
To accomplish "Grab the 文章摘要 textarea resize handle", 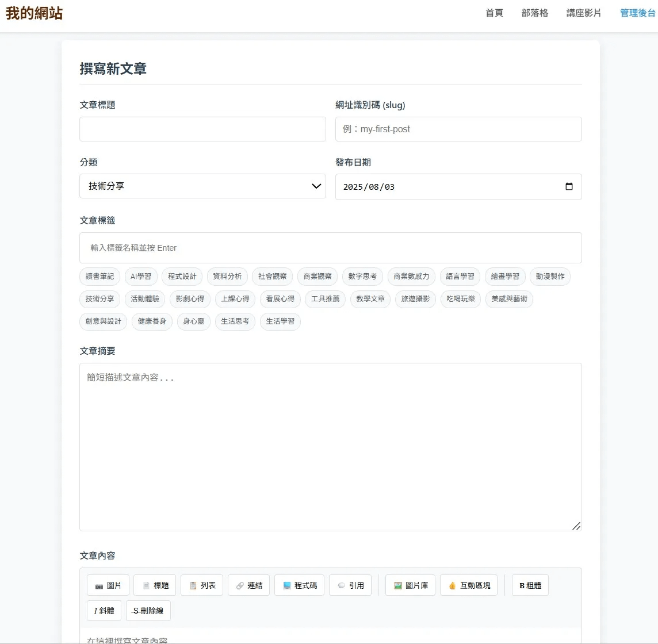I will coord(576,526).
